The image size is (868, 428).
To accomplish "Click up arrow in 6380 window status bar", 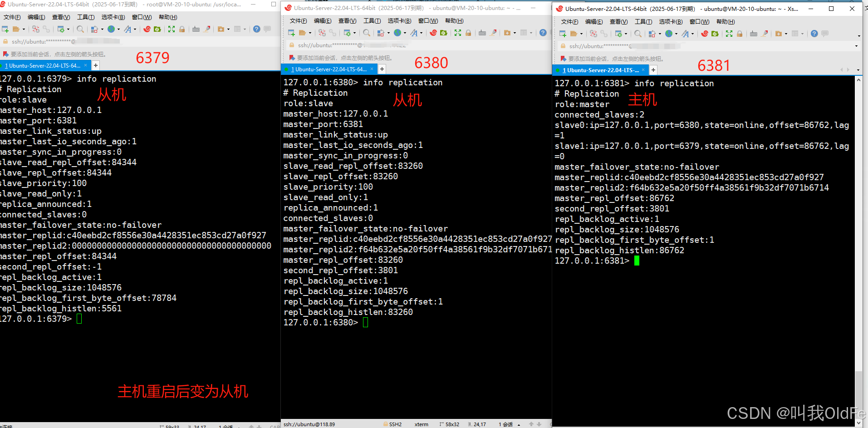I will click(x=531, y=424).
